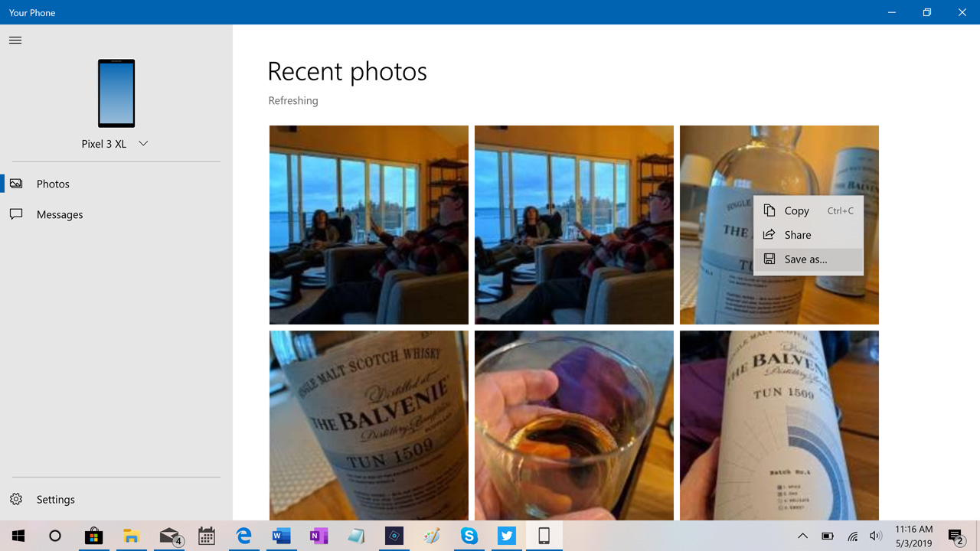Open the Windows Start menu
This screenshot has width=980, height=551.
(x=18, y=536)
